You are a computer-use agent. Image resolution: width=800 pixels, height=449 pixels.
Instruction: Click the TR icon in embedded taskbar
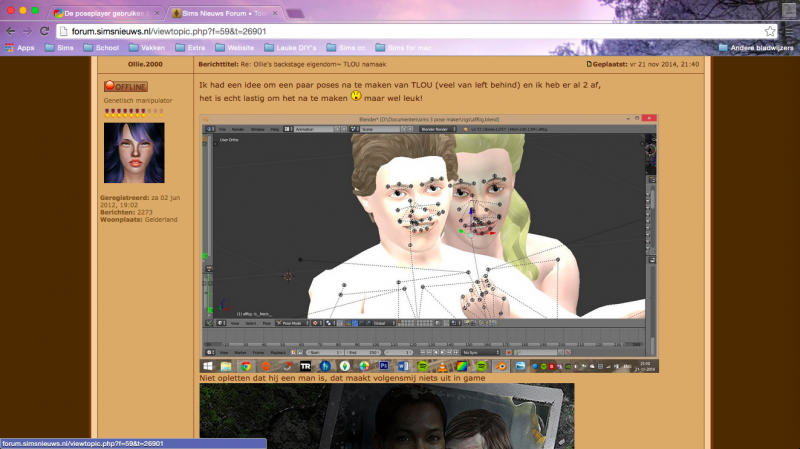(305, 366)
